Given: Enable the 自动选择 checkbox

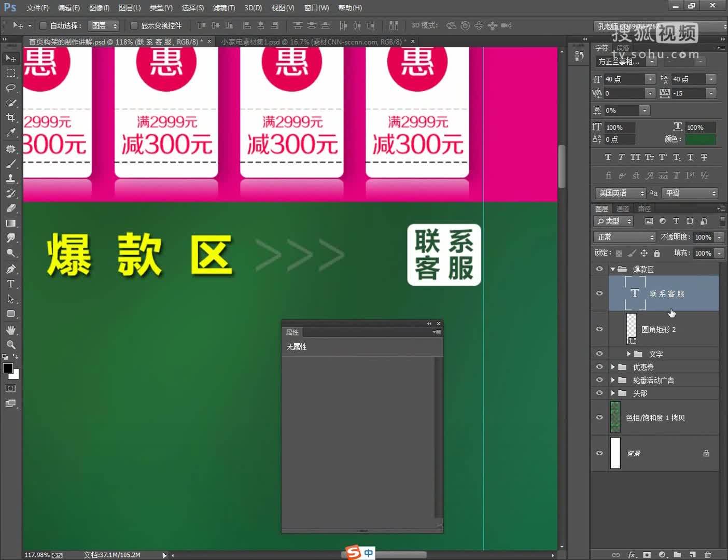Looking at the screenshot, I should point(43,25).
